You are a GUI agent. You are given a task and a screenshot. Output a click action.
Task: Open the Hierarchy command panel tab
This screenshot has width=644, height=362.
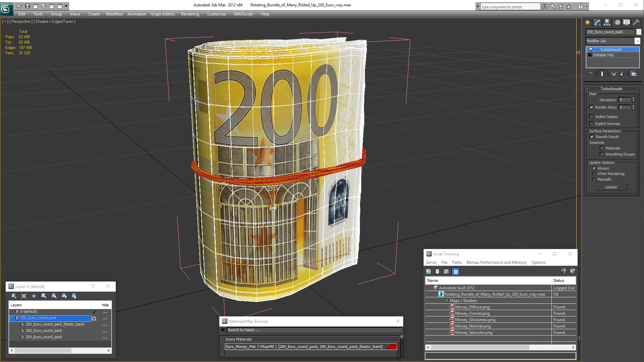(607, 22)
